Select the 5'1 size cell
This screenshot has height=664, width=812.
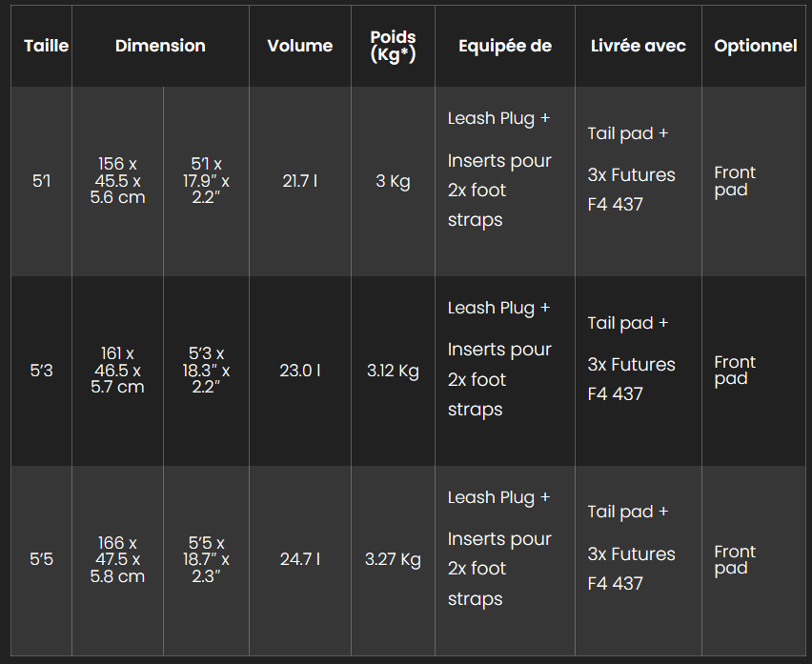(42, 181)
